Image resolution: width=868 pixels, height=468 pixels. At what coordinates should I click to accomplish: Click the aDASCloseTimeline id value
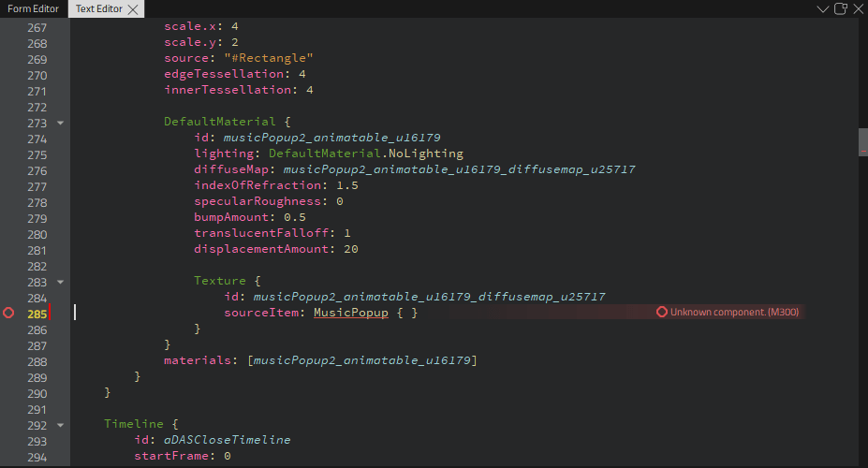[227, 440]
